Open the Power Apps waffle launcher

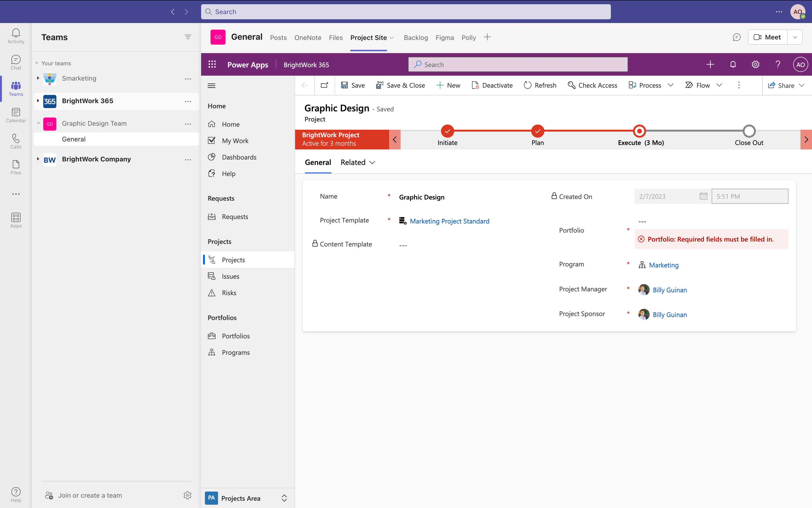[212, 65]
